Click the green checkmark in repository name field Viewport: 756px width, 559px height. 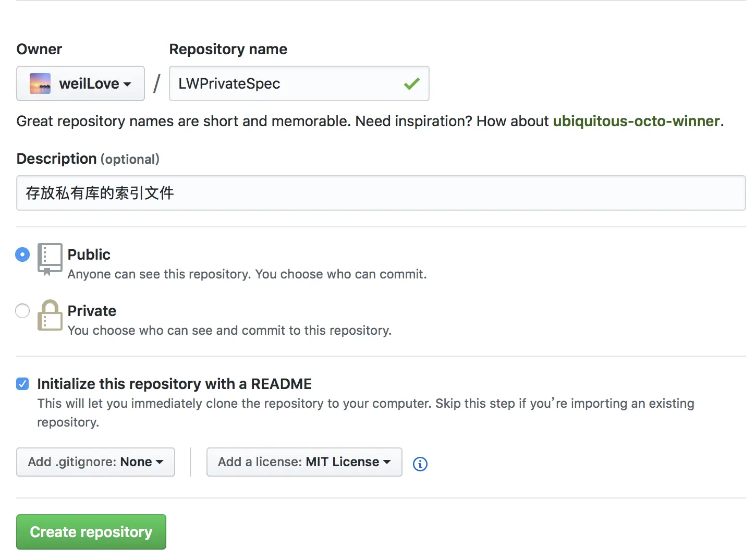(411, 83)
